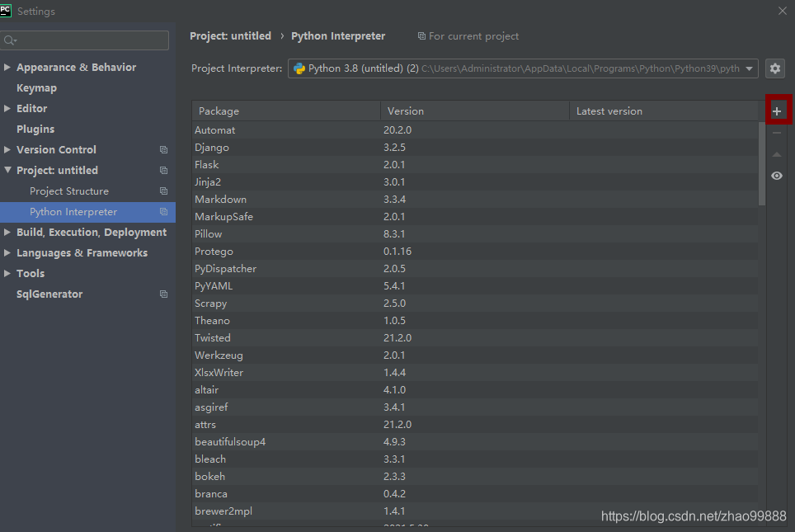Focus the settings search field
The image size is (795, 532).
point(84,40)
